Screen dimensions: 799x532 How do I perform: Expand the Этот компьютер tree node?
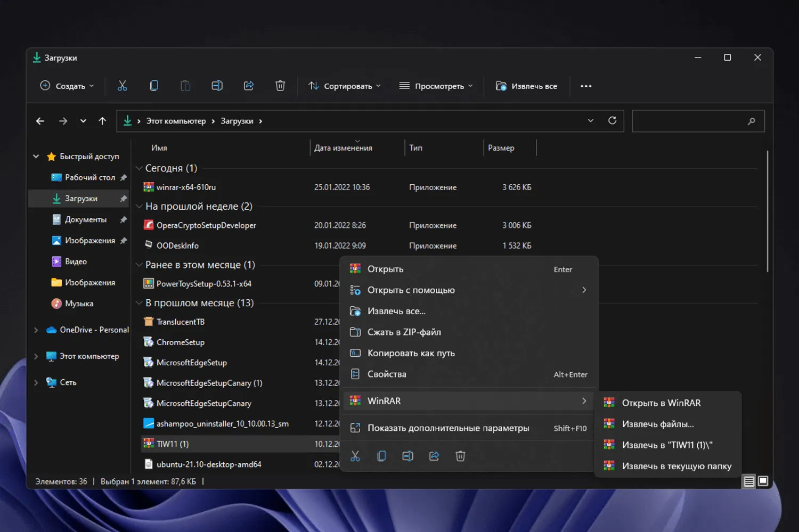pyautogui.click(x=36, y=356)
